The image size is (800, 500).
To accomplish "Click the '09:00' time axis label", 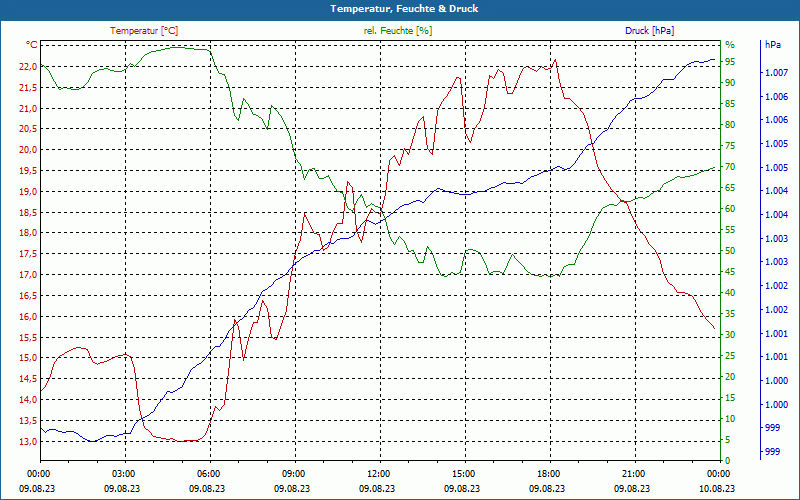I will (x=292, y=474).
